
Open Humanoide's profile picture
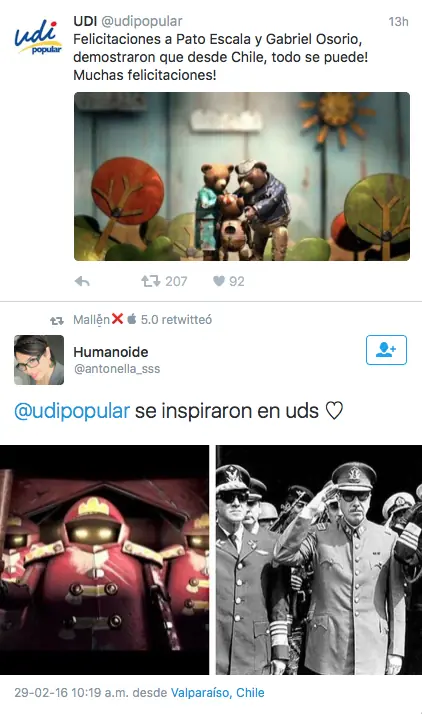39,360
